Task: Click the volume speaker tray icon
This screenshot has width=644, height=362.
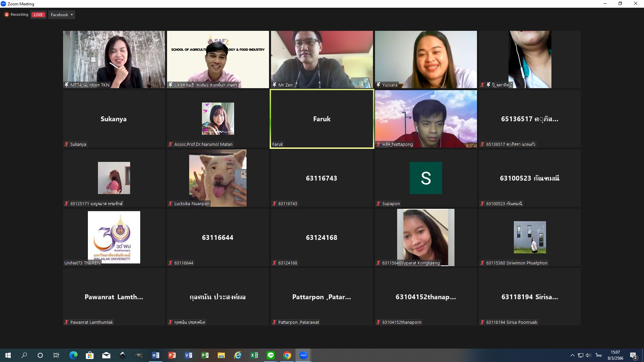Action: (x=589, y=355)
